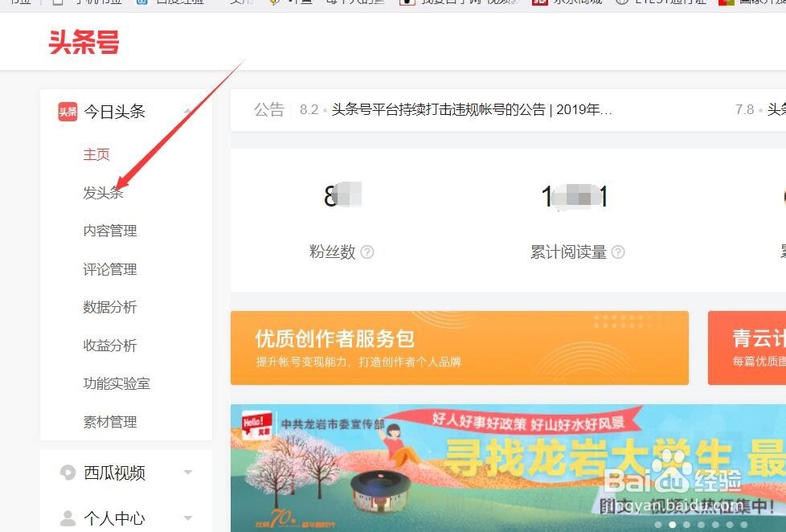Click the 公告 label
The image size is (786, 532).
click(x=269, y=109)
